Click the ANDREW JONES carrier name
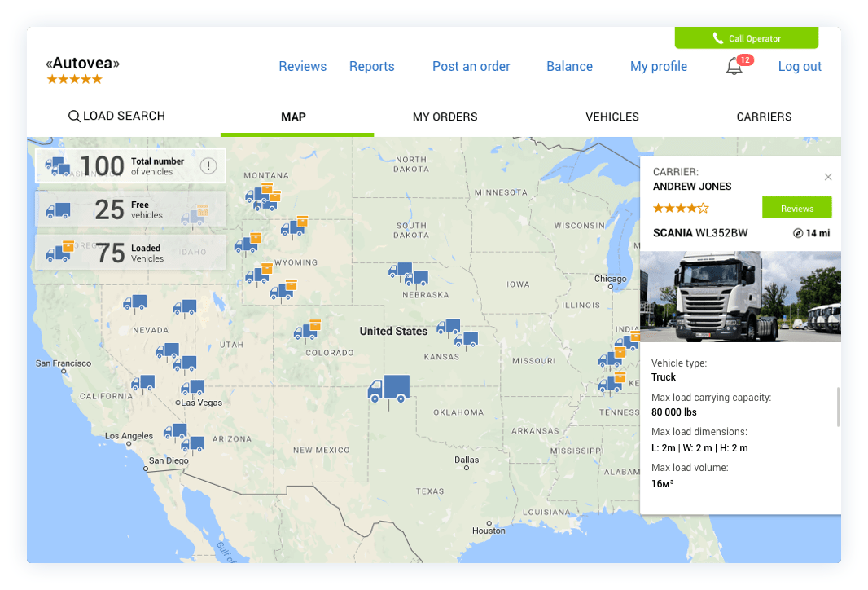The image size is (868, 590). coord(692,187)
